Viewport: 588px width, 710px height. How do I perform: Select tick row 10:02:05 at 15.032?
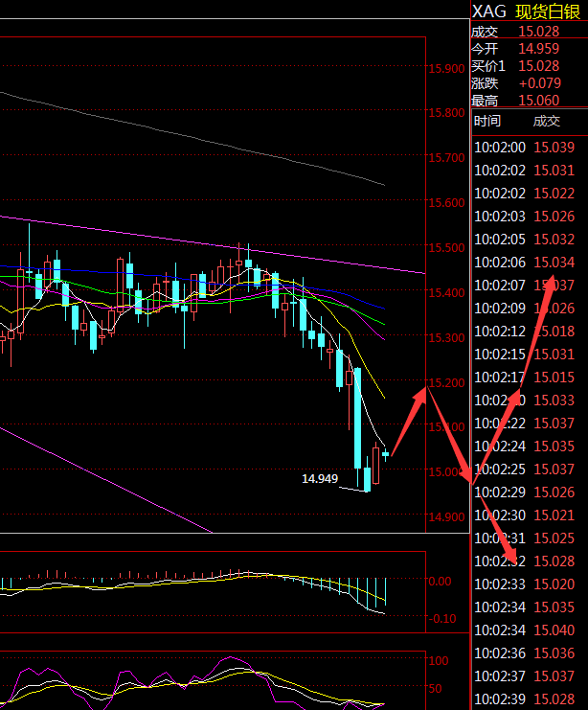tap(524, 240)
